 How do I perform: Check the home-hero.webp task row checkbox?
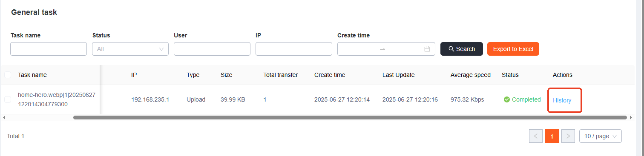[x=8, y=99]
